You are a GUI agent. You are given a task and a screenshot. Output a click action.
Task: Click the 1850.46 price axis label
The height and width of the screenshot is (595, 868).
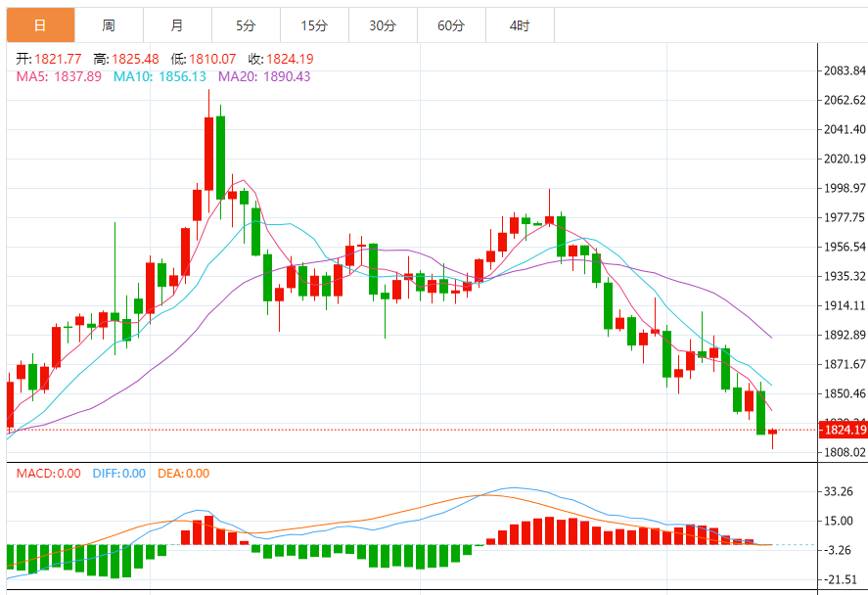pos(845,393)
